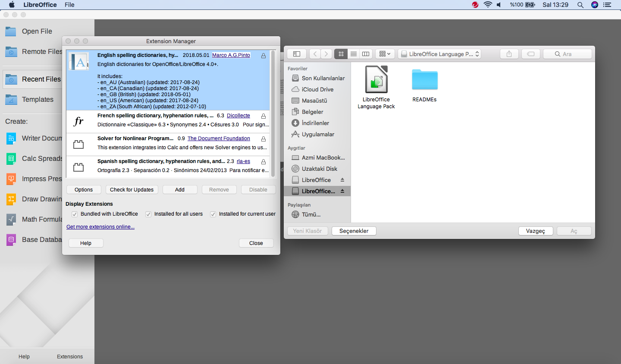Switch file dialog to icon view

(x=341, y=54)
